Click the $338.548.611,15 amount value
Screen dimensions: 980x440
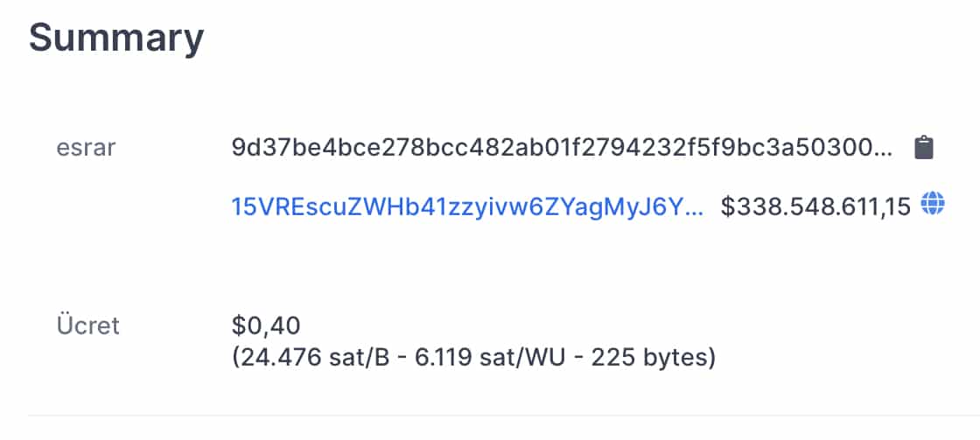coord(815,206)
